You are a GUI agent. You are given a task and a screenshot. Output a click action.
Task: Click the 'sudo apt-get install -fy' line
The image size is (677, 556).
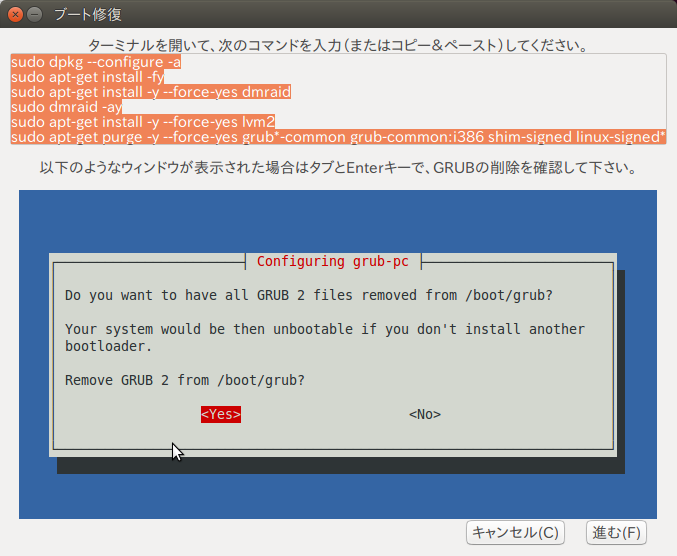88,77
